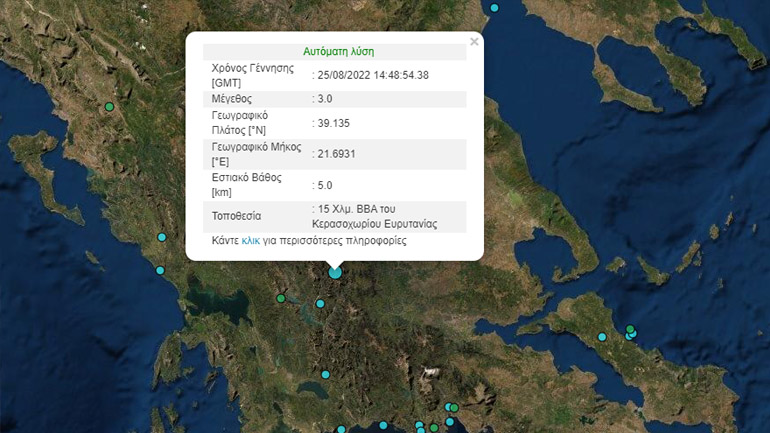Select the green marker beside the lake southwest of epicenter
Screen dimensions: 770x433
(281, 298)
